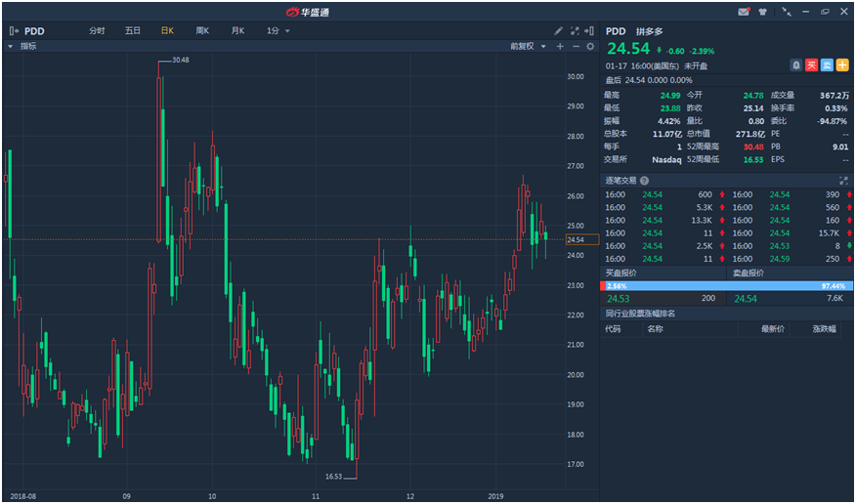Open help icon next to 逐笔交易

645,181
